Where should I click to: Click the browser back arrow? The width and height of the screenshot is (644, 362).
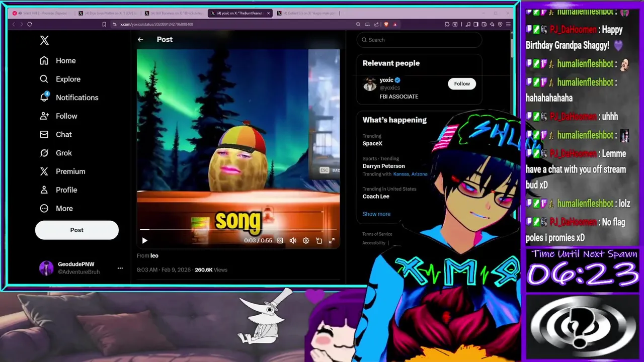tap(14, 24)
